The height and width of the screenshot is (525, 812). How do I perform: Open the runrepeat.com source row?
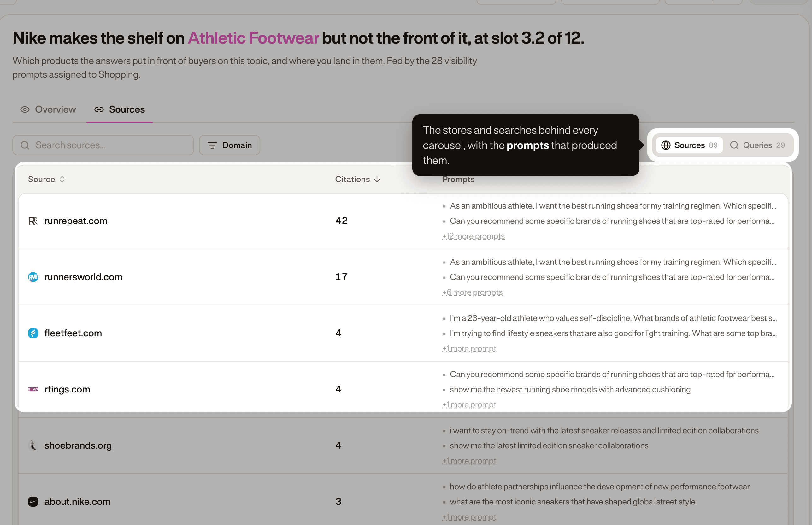tap(403, 221)
